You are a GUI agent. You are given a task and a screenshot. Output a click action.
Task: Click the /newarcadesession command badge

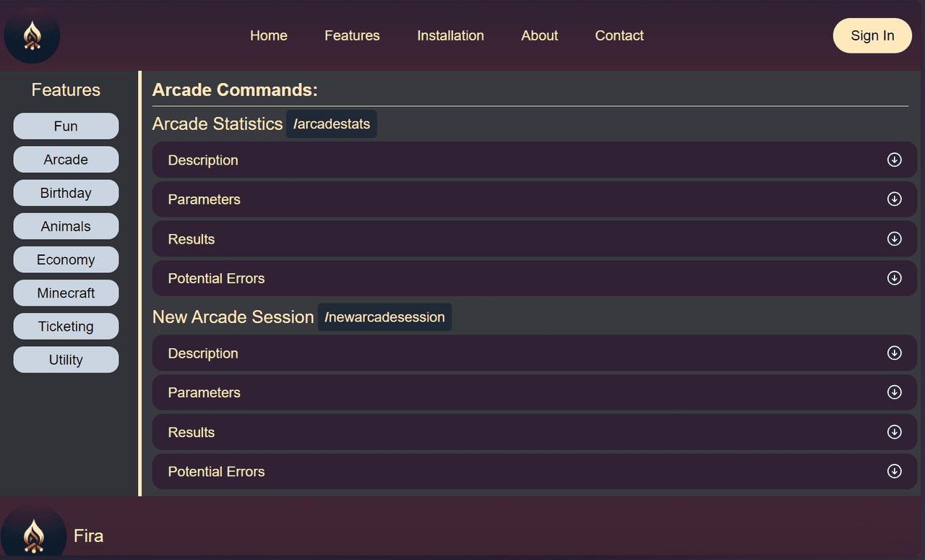coord(384,317)
